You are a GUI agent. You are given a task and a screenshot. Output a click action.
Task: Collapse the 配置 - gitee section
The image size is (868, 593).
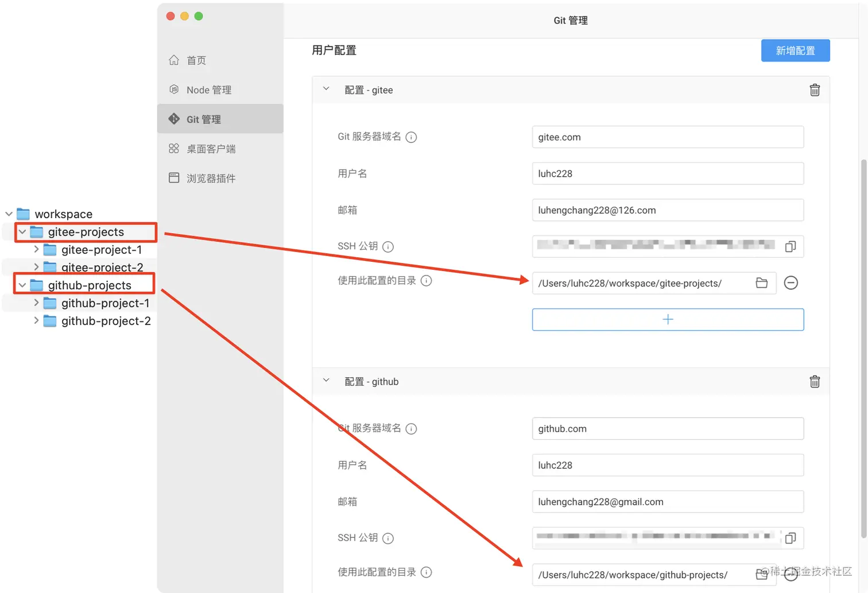[x=325, y=89]
